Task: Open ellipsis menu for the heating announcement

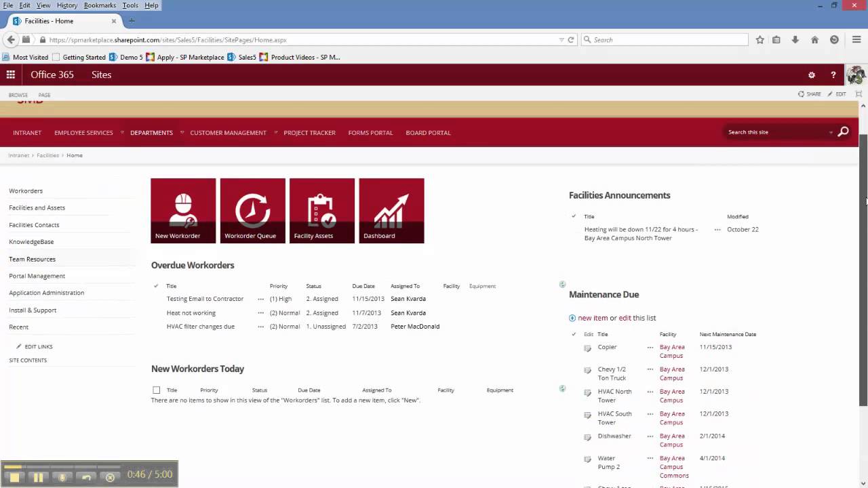Action: pyautogui.click(x=717, y=230)
